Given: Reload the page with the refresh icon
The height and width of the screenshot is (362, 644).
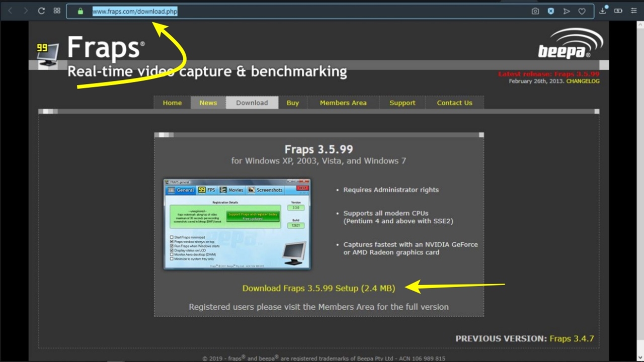Looking at the screenshot, I should click(41, 11).
